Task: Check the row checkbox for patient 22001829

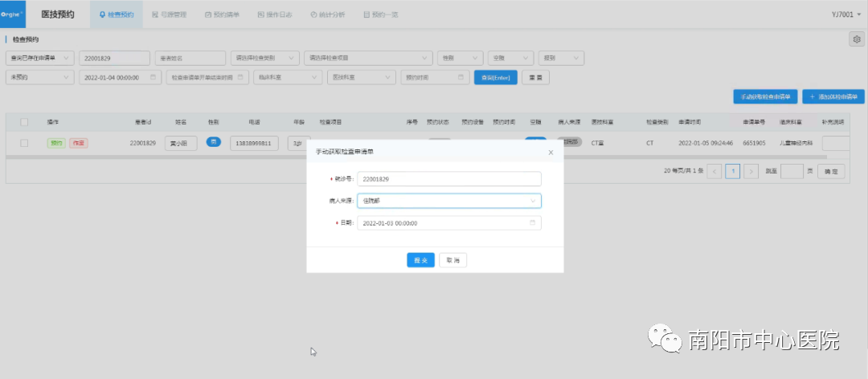Action: pyautogui.click(x=24, y=143)
